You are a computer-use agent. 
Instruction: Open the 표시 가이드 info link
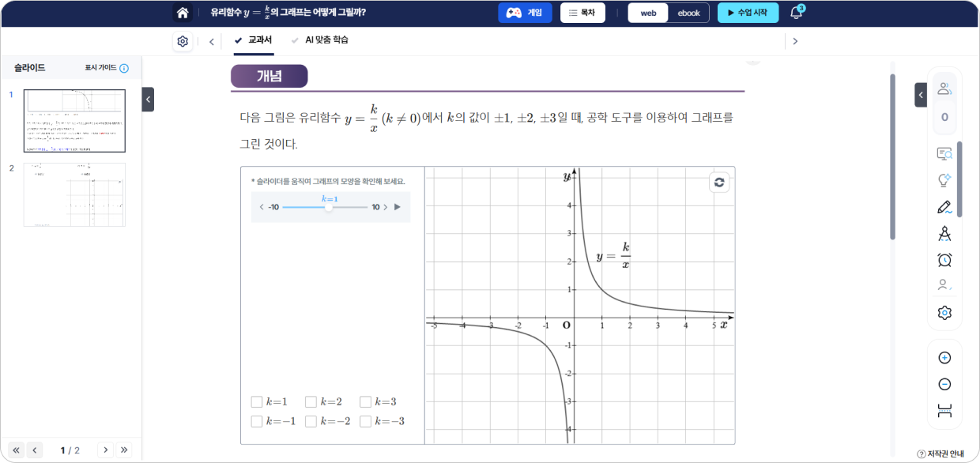[x=107, y=68]
